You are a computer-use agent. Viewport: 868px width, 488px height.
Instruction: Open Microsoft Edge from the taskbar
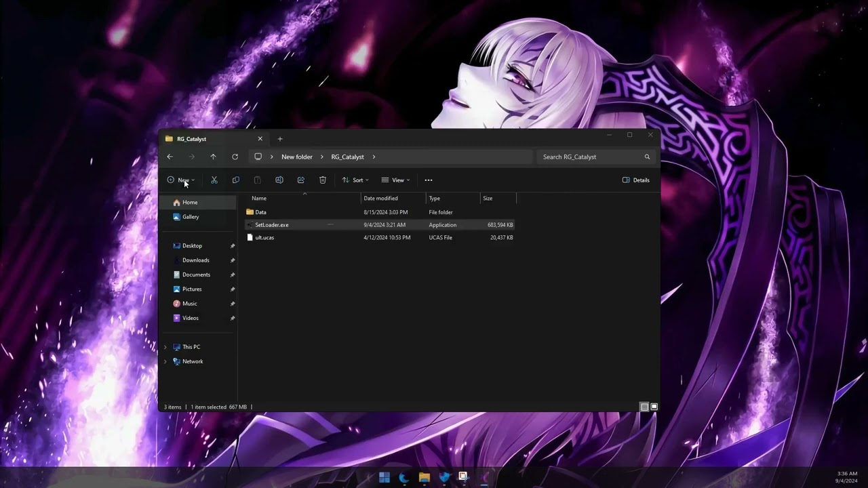point(404,477)
